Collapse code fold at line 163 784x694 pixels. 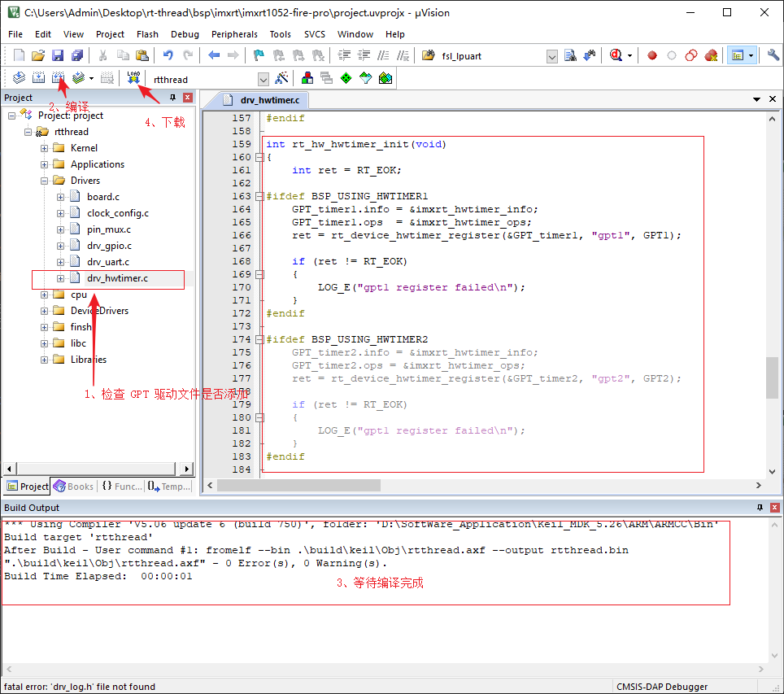pos(259,196)
